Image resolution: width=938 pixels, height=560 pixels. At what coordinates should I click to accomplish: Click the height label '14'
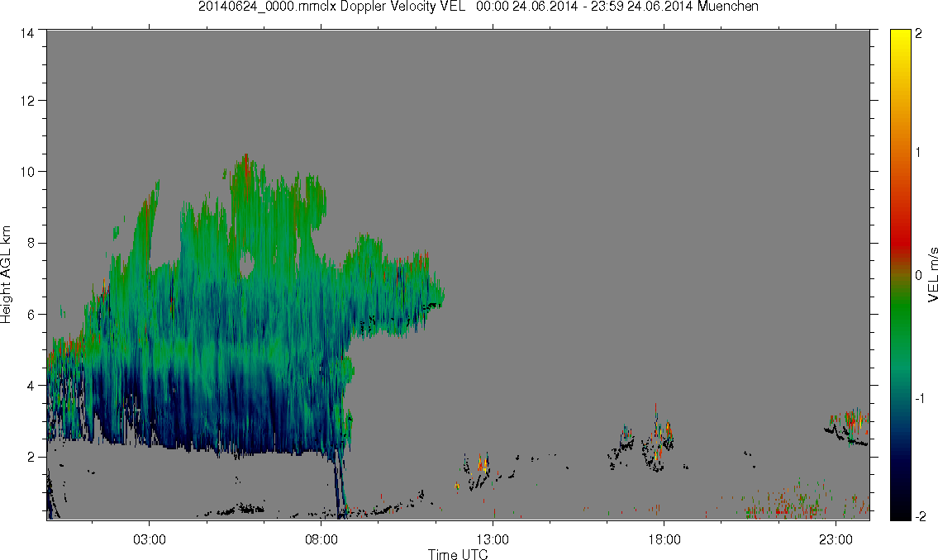[x=27, y=34]
